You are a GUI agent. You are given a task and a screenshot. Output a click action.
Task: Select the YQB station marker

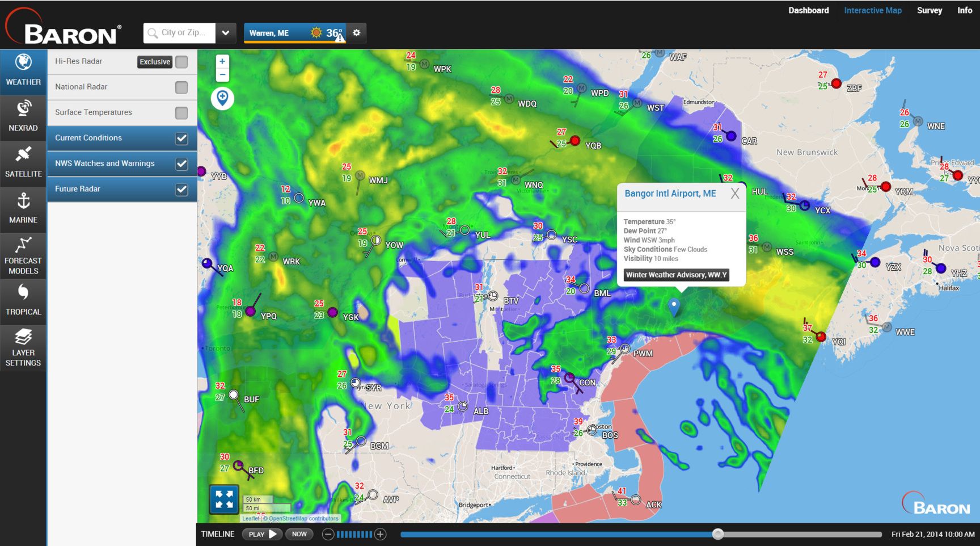(575, 140)
